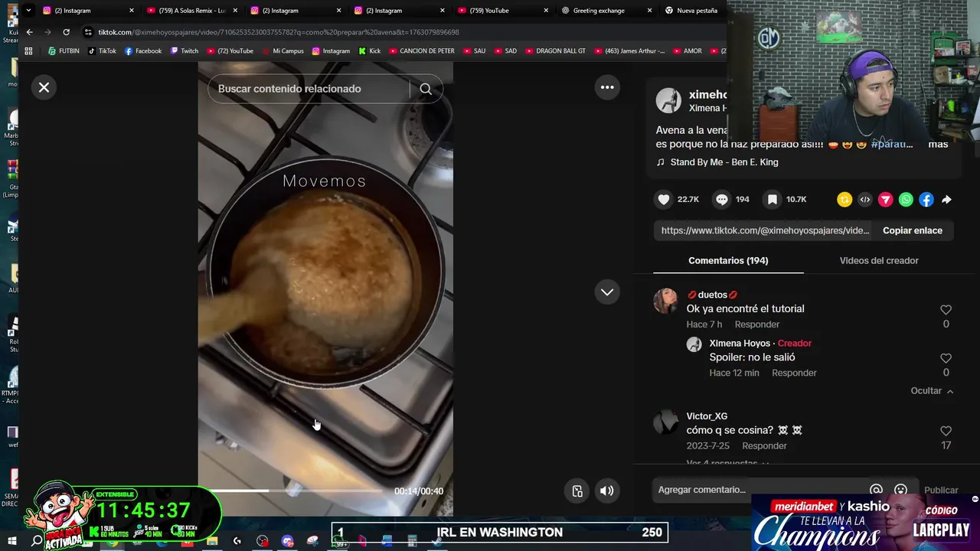Save the video with the bookmark icon

point(773,199)
